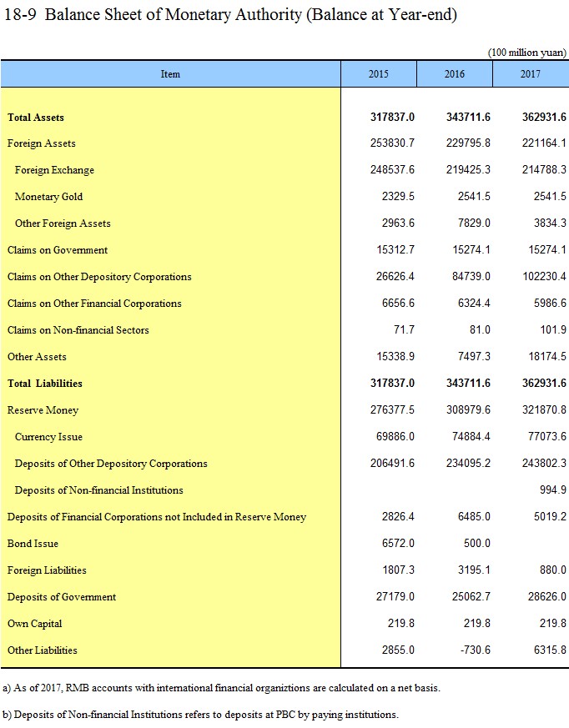
Task: Click the 'Deposits of Government' row label
Action: click(61, 597)
